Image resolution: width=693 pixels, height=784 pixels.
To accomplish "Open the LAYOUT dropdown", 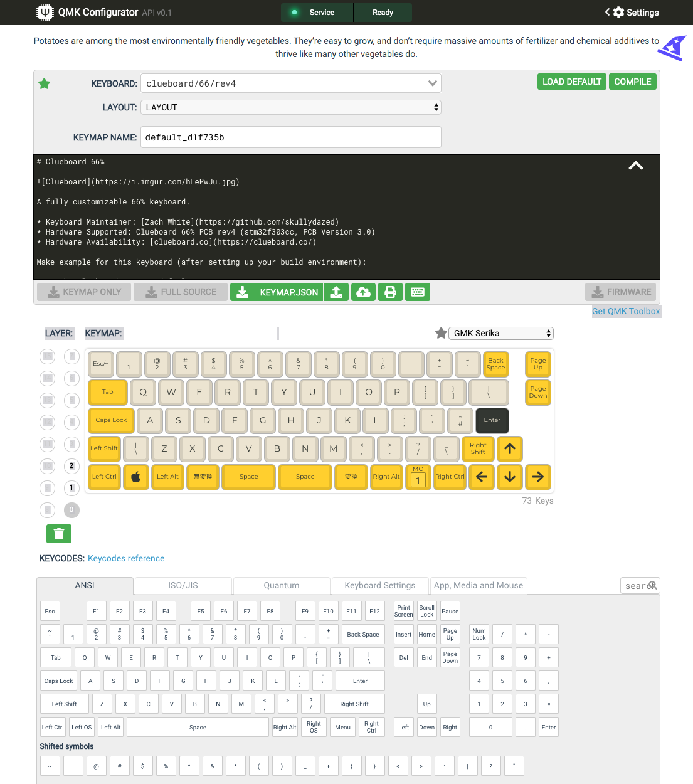I will click(290, 107).
